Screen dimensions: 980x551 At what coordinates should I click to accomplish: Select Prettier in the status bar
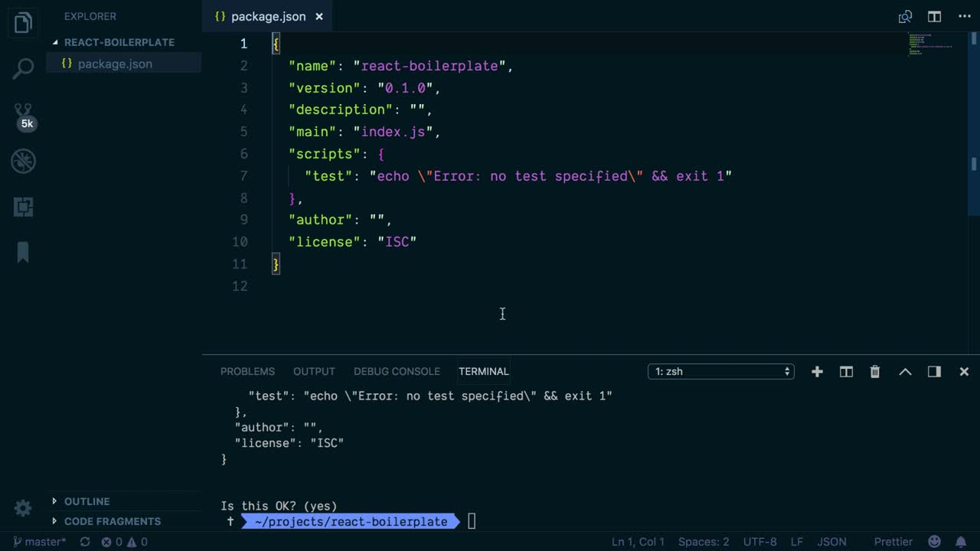tap(893, 541)
